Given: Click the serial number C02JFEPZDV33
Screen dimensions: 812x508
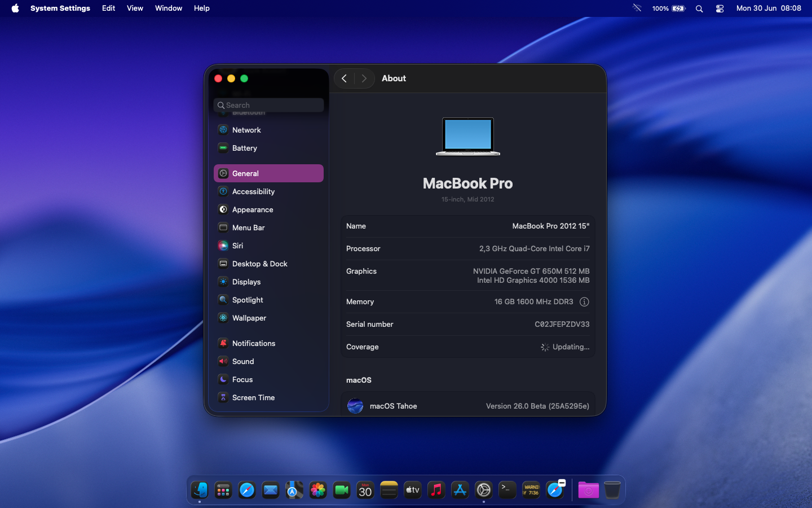Looking at the screenshot, I should point(562,324).
